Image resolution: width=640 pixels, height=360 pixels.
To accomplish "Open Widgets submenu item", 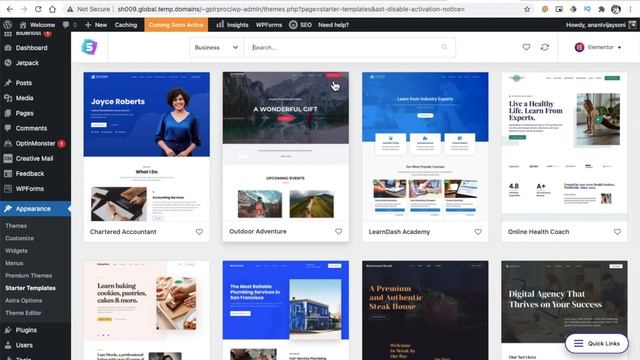I will pyautogui.click(x=16, y=251).
